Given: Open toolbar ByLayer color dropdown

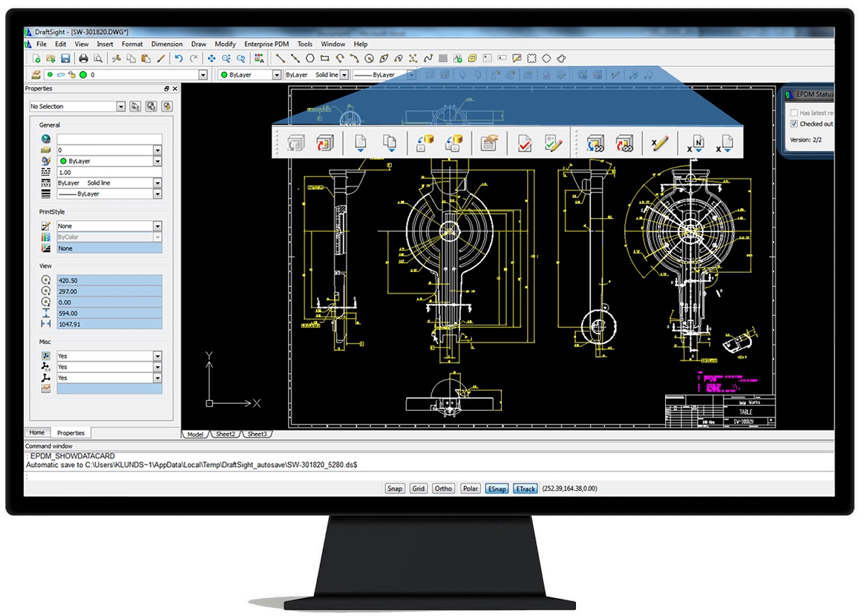Looking at the screenshot, I should [x=276, y=75].
